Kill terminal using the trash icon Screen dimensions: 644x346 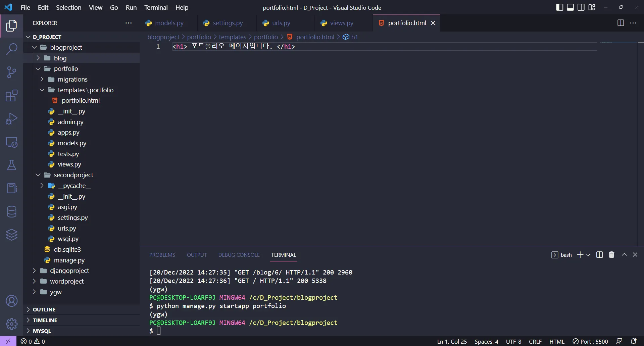pyautogui.click(x=611, y=255)
